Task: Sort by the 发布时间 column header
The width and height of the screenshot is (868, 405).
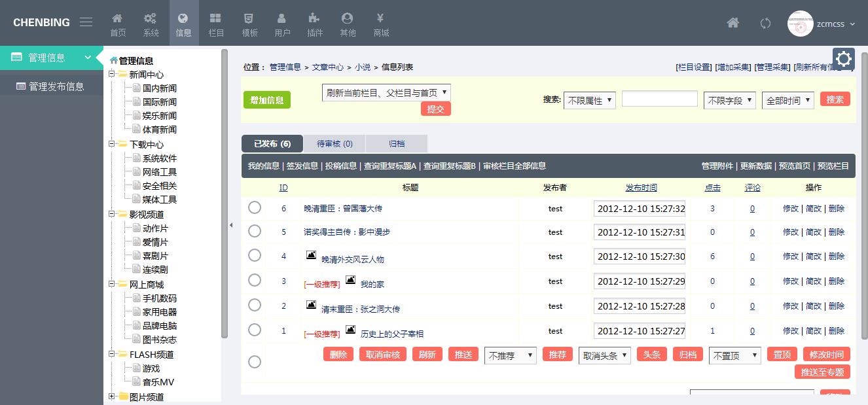Action: click(x=641, y=188)
